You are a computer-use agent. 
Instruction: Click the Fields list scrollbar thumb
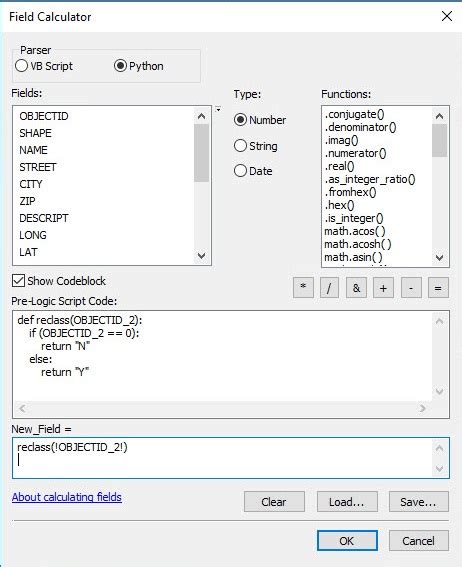click(x=201, y=153)
